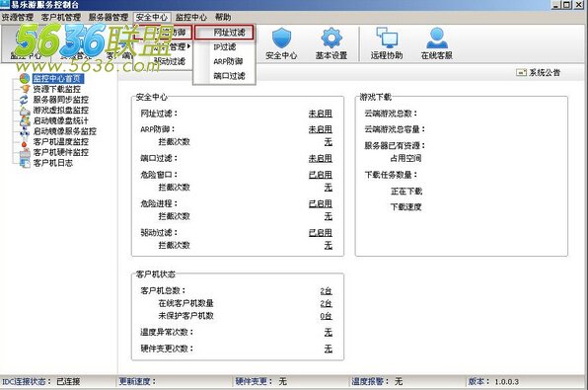Open the 客户机管理 menu
The image size is (588, 390).
pyautogui.click(x=61, y=17)
